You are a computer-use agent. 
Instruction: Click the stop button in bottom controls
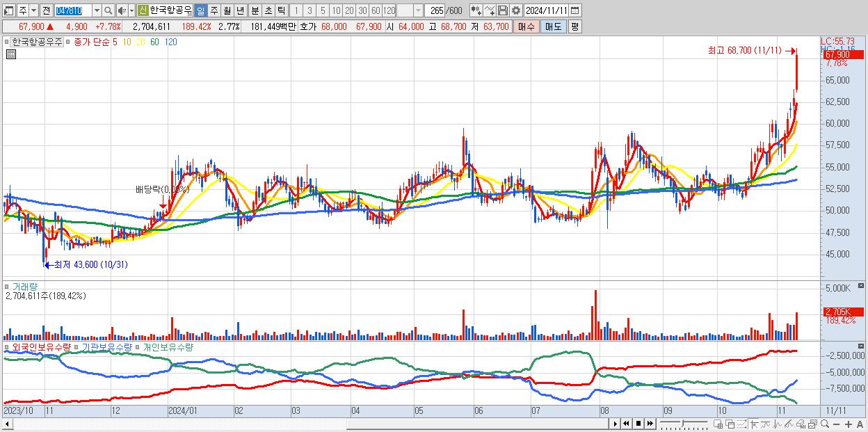pyautogui.click(x=638, y=424)
